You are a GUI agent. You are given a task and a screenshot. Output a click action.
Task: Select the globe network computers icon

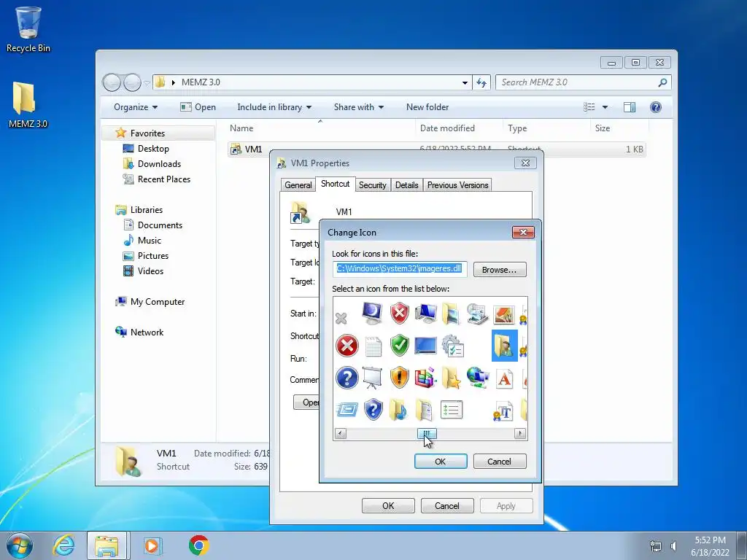pos(477,378)
